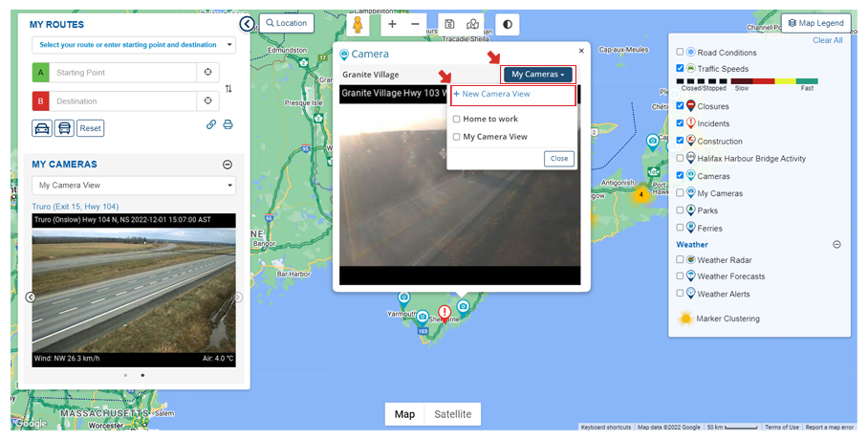868x441 pixels.
Task: Click the swap start and destination arrows
Action: click(x=228, y=88)
